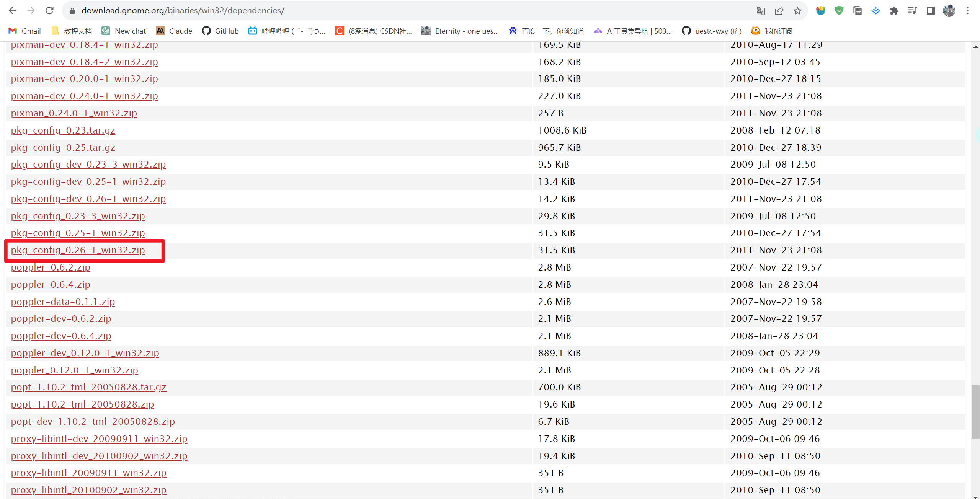The image size is (980, 499).
Task: Download pkg-config_0.26-1_win32.zip
Action: [x=78, y=250]
